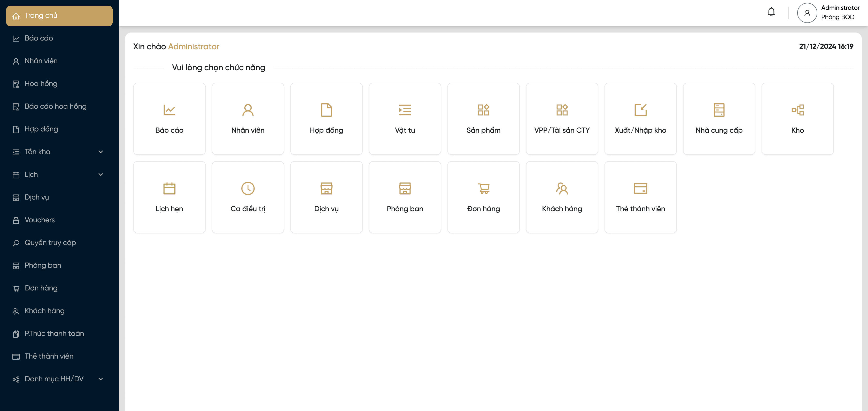
Task: Open the Phòng ban card icon
Action: tap(405, 188)
